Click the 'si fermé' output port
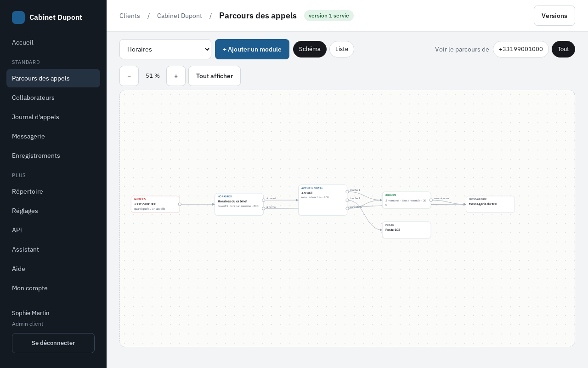Image resolution: width=588 pixels, height=368 pixels. (x=263, y=208)
